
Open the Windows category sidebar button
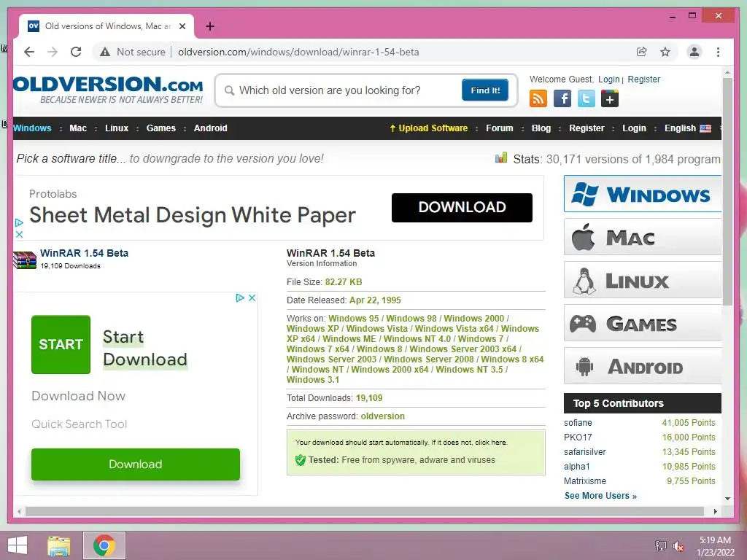642,194
